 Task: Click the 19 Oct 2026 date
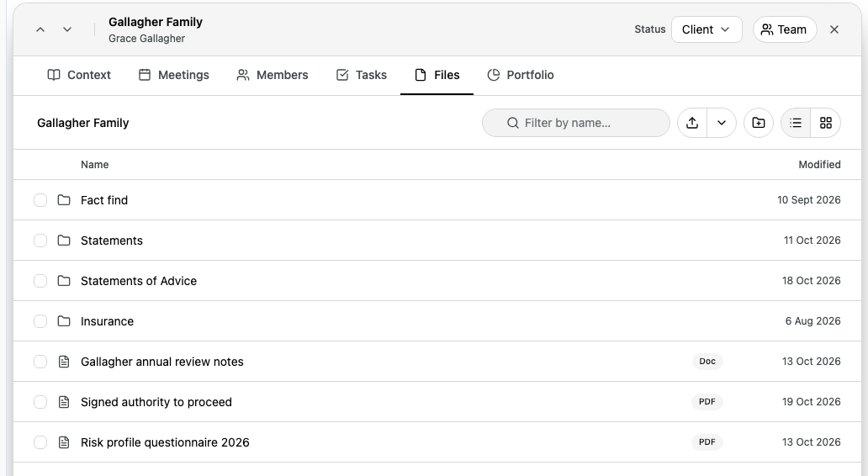point(811,402)
